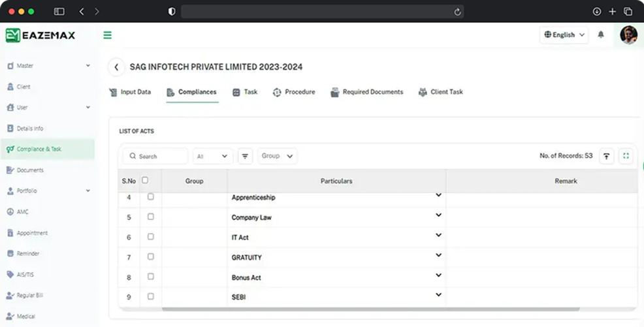Click the globe icon in language selector

(547, 35)
